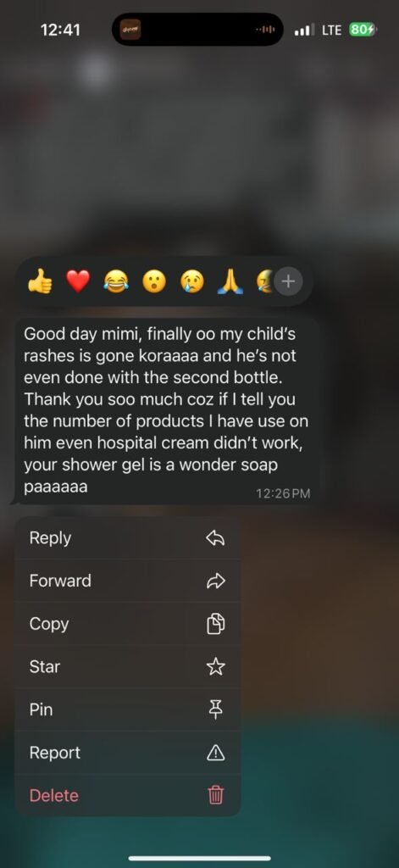Click the warning triangle report icon
This screenshot has width=399, height=868.
point(215,753)
